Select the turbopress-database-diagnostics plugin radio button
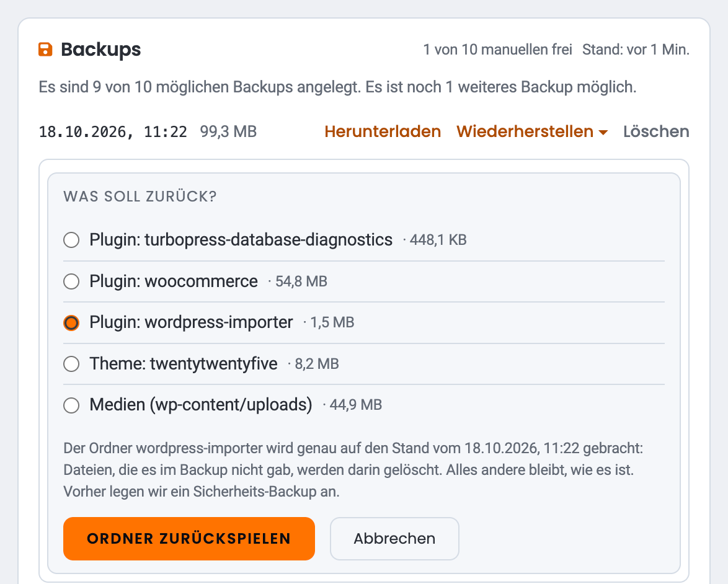 pyautogui.click(x=71, y=240)
